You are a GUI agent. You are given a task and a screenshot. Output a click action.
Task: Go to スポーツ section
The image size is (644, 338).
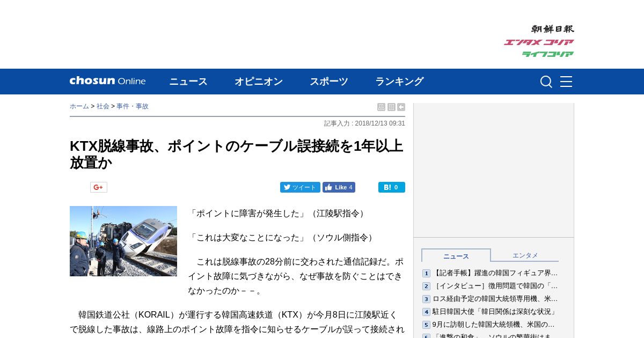[329, 82]
